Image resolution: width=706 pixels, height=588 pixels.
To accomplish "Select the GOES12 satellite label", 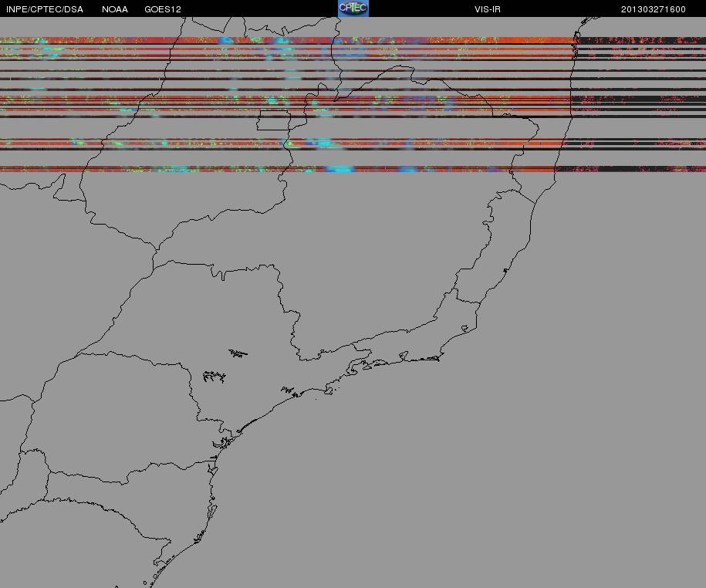I will (163, 9).
